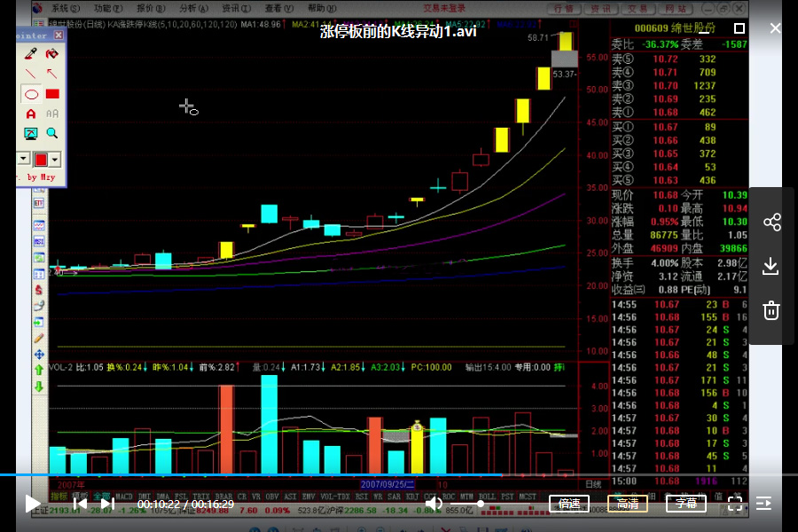Click the ETF icon in left sidebar
Image resolution: width=798 pixels, height=532 pixels.
tap(39, 203)
